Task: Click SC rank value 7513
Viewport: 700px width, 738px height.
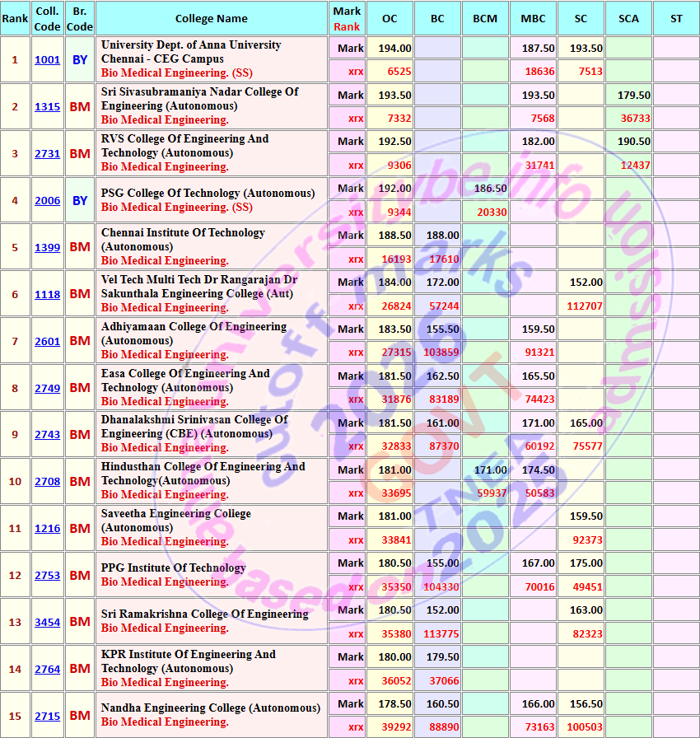Action: pyautogui.click(x=590, y=72)
